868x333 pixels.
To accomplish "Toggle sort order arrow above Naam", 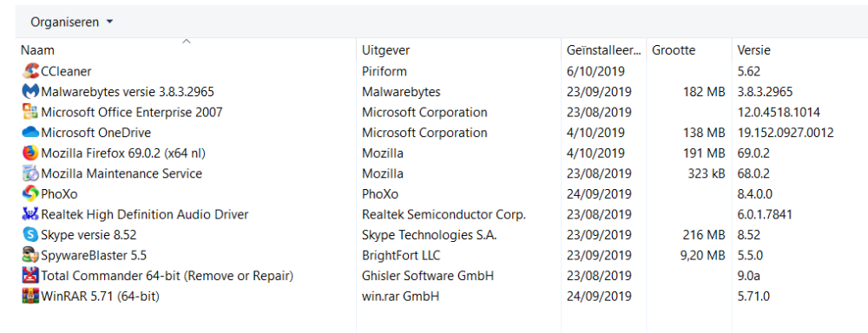I will 187,41.
